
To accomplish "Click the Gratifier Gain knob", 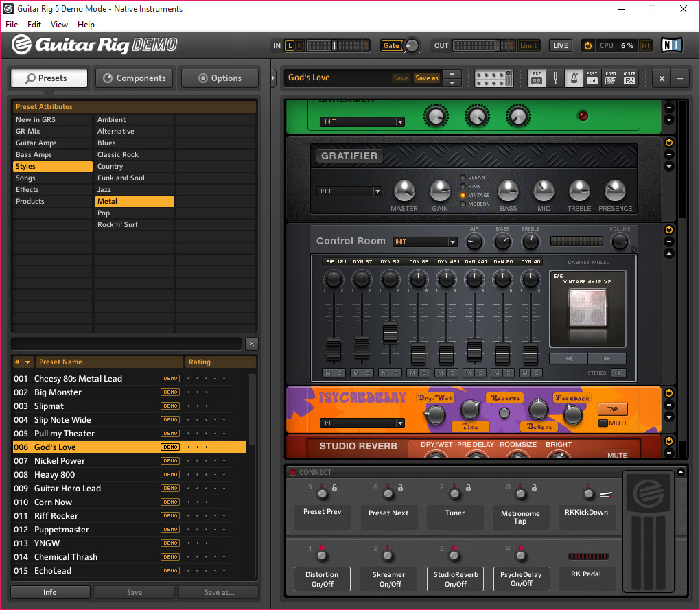I will 440,191.
